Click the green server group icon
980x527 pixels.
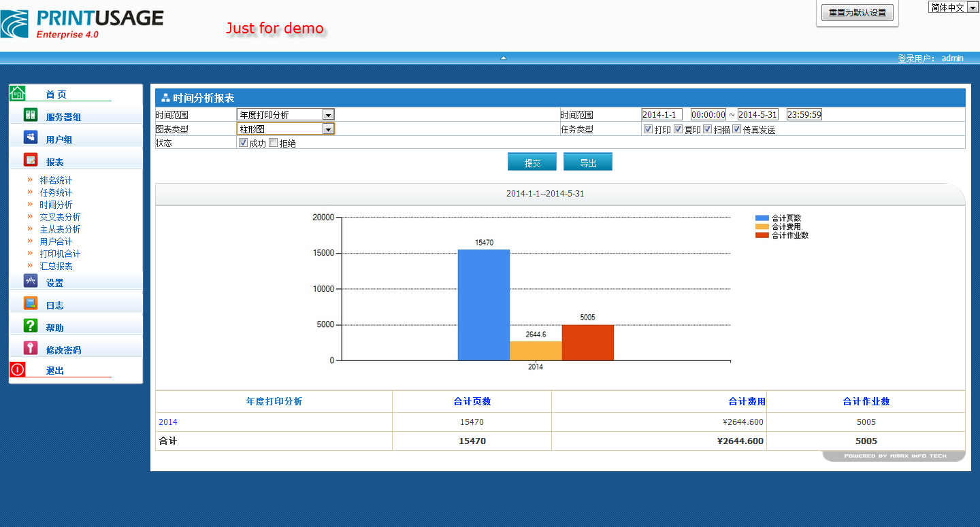(31, 115)
